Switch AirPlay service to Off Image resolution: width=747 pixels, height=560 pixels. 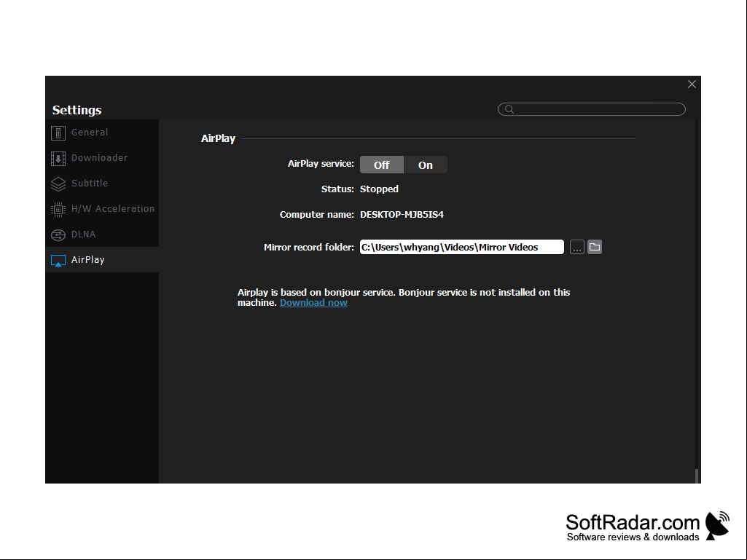click(382, 165)
